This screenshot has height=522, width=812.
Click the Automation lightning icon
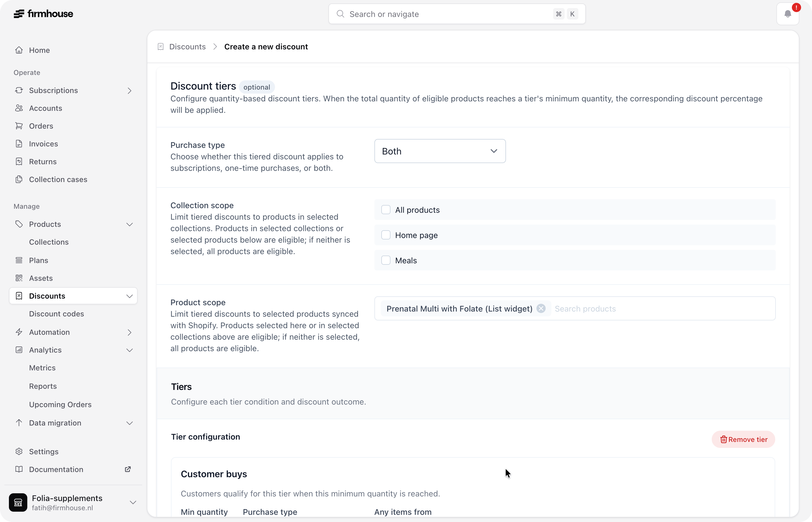[19, 332]
